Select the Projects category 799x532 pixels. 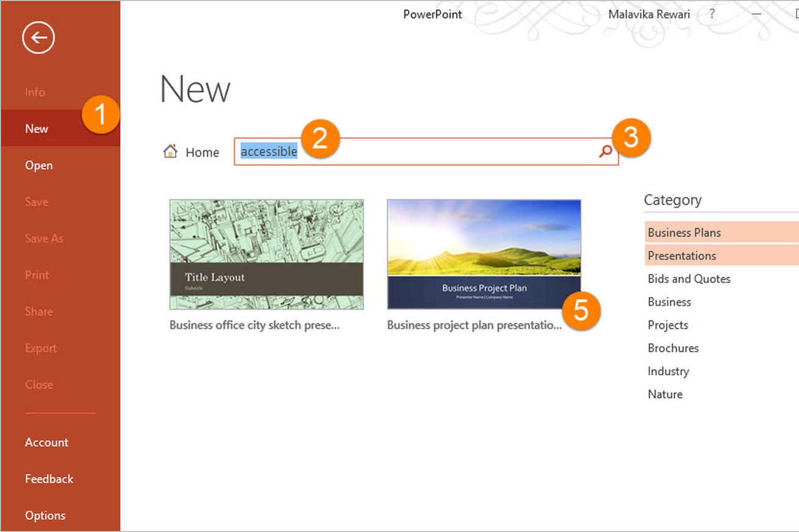pyautogui.click(x=668, y=325)
